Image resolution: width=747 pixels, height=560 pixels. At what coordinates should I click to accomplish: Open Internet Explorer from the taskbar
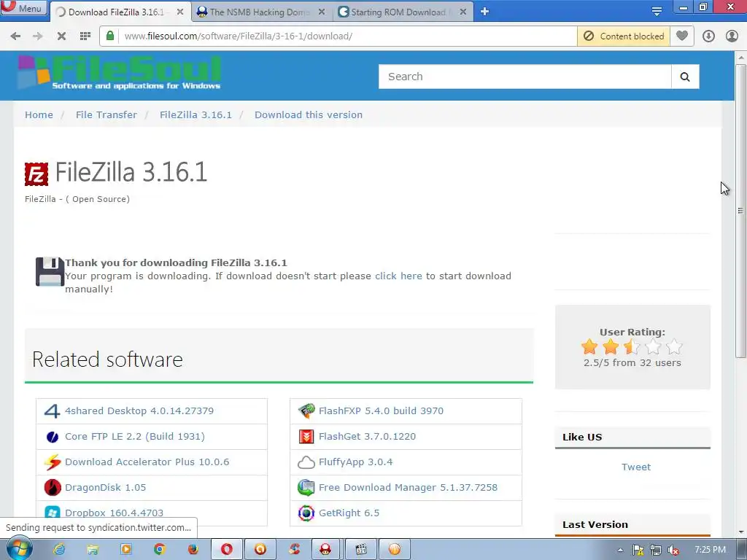(x=59, y=550)
